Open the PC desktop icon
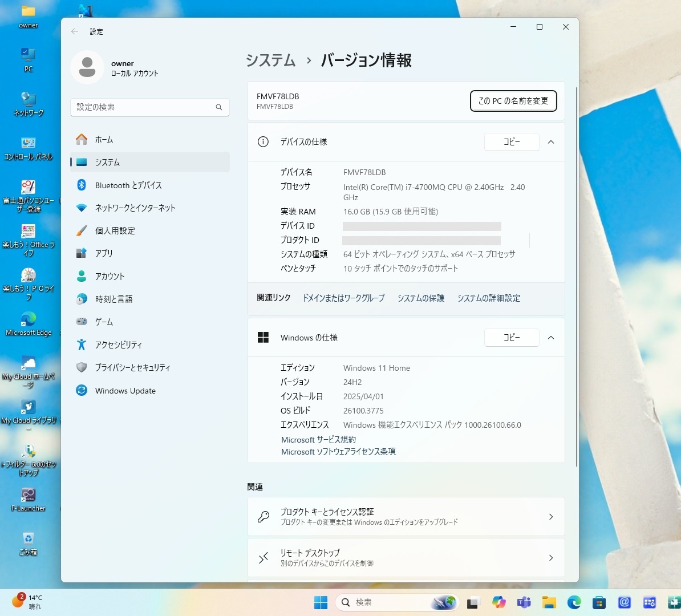 click(x=28, y=59)
